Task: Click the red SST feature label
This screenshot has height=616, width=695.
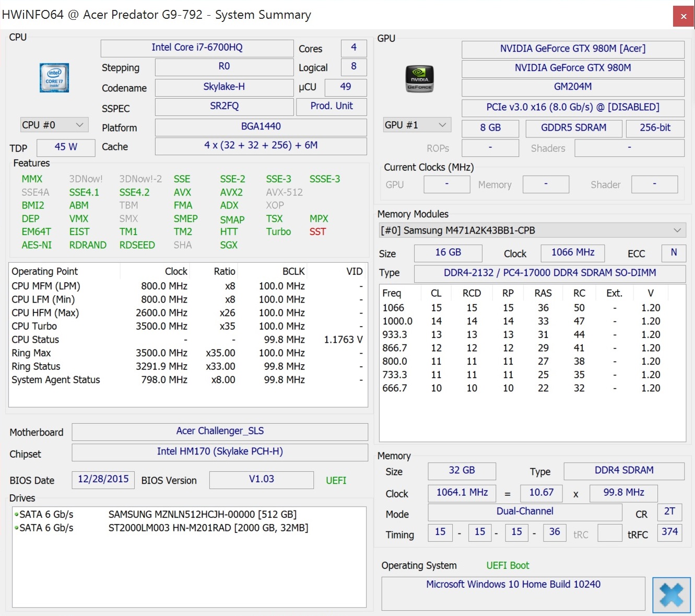Action: [x=317, y=231]
